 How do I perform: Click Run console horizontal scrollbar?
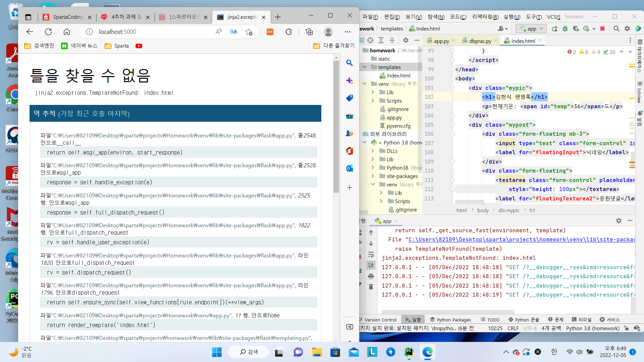(448, 312)
